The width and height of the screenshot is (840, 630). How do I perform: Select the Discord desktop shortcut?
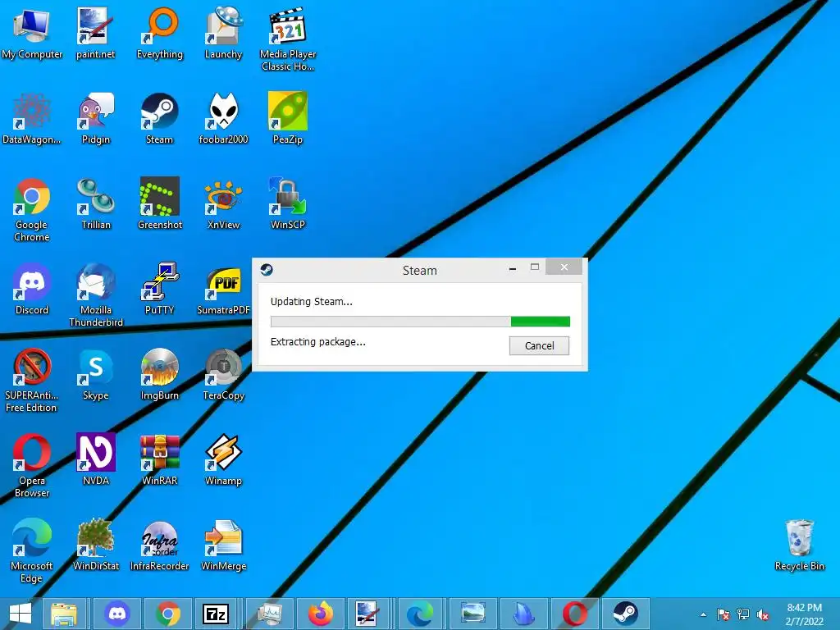[32, 290]
